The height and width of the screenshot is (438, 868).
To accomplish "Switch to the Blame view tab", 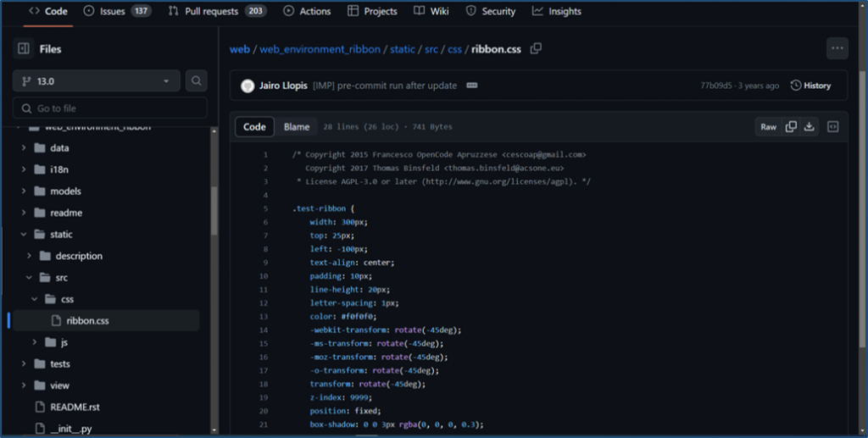I will (x=297, y=126).
